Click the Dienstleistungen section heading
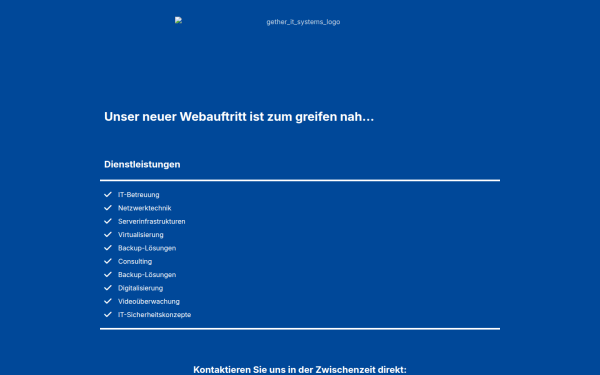600x375 pixels. click(x=142, y=164)
